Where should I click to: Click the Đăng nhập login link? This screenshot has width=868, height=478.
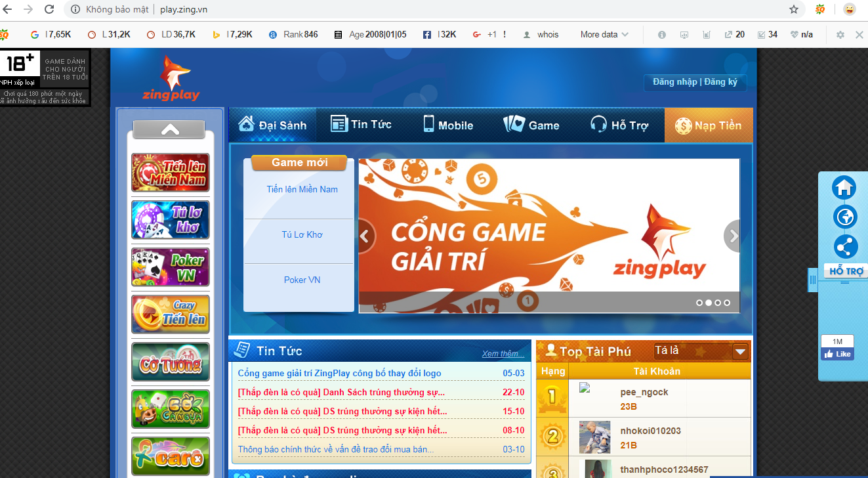(675, 82)
